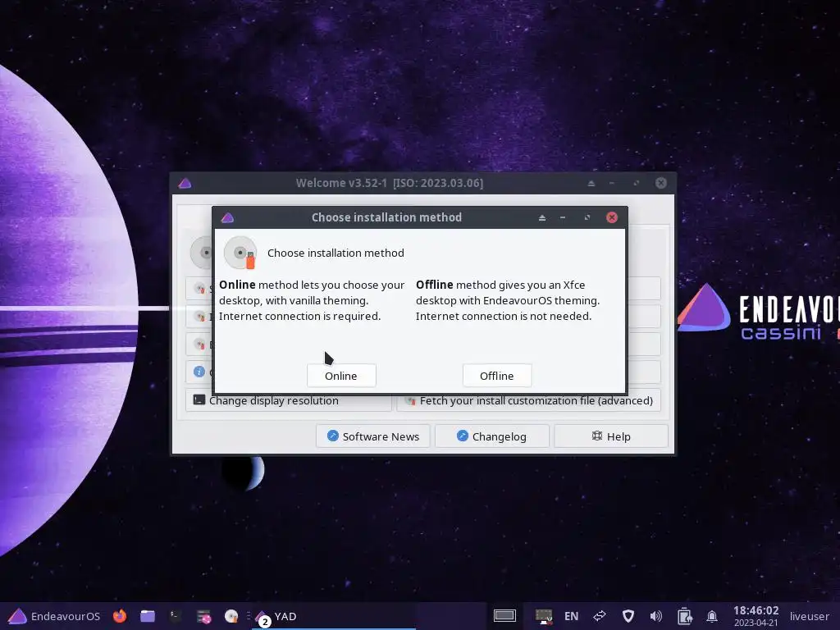Click the disc installer icon in the dialog
The height and width of the screenshot is (630, 840).
click(240, 253)
